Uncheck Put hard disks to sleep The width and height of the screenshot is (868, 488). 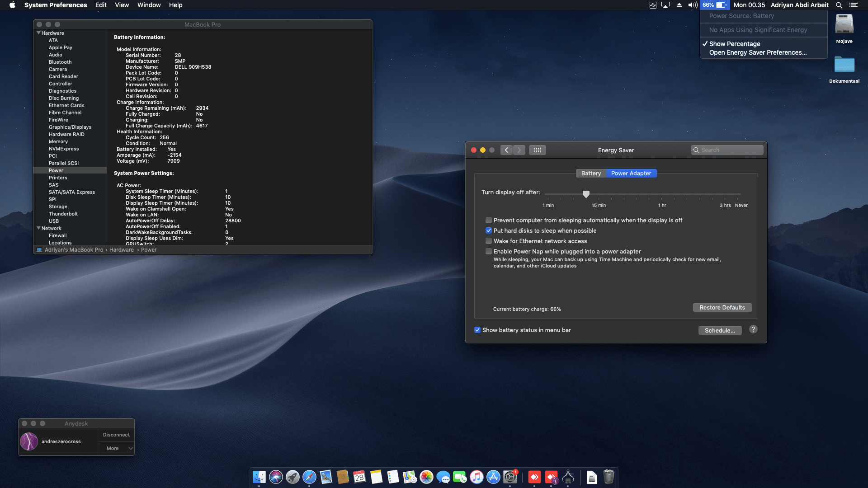tap(489, 230)
